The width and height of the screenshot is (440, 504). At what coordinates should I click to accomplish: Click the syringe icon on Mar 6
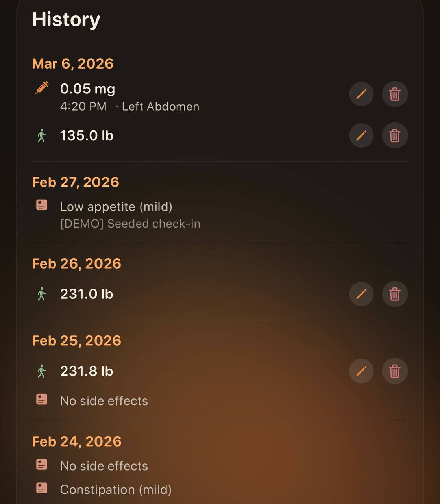coord(42,87)
